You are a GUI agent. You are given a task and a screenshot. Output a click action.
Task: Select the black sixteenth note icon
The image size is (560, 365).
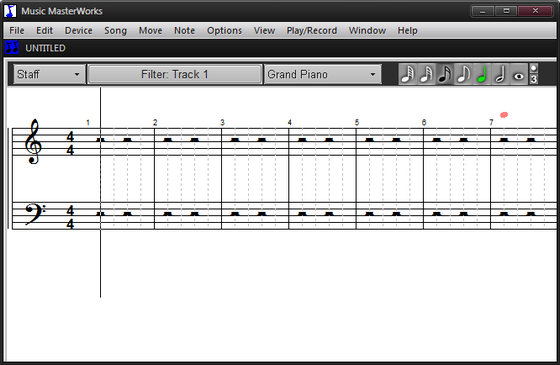click(x=445, y=74)
